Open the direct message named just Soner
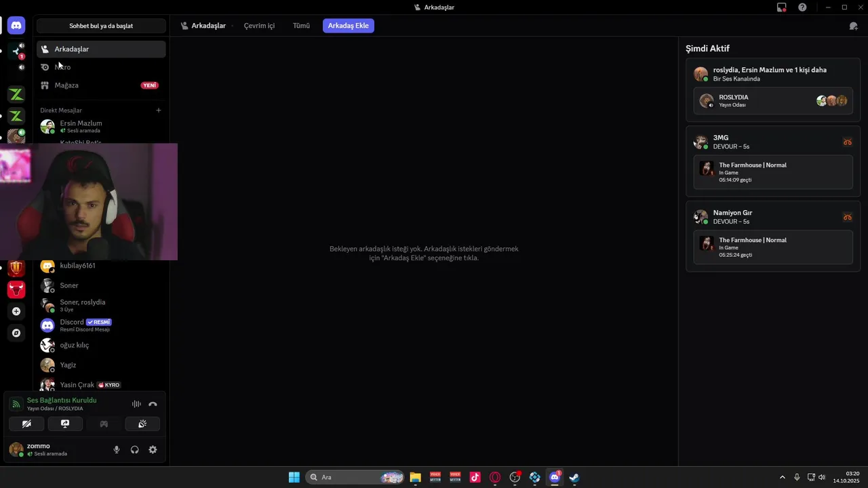 [101, 285]
